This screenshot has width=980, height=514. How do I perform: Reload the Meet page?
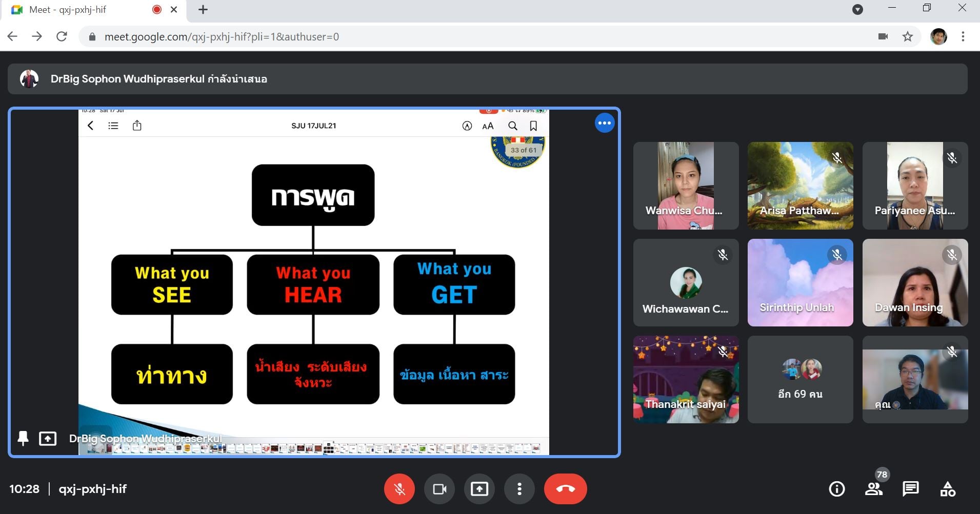[62, 36]
